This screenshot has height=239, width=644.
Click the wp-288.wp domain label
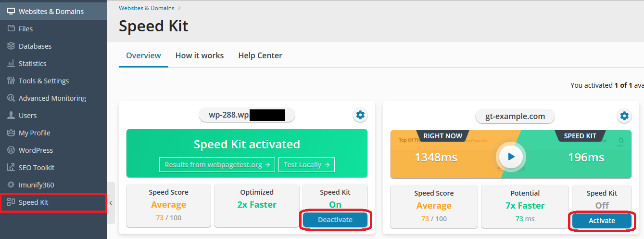coord(247,115)
